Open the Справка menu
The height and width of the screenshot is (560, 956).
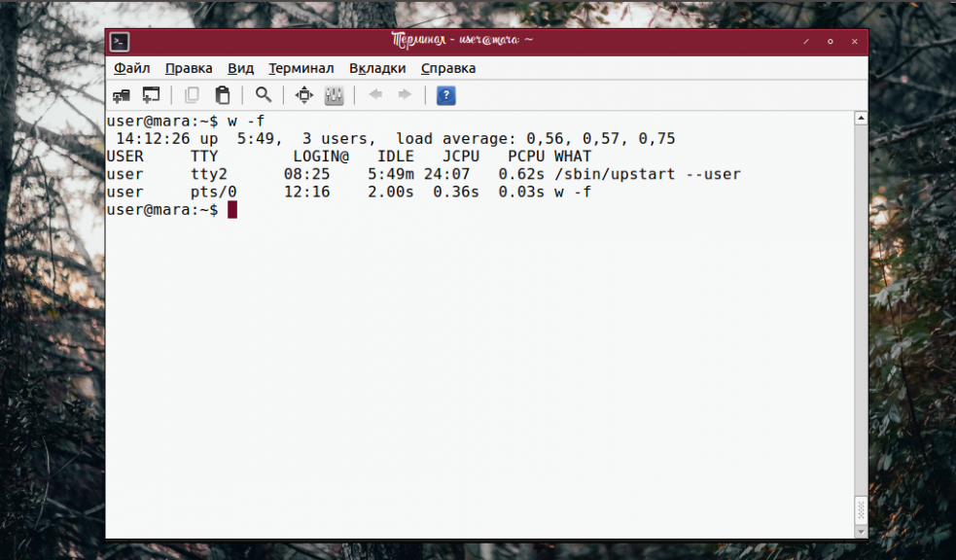pos(448,68)
